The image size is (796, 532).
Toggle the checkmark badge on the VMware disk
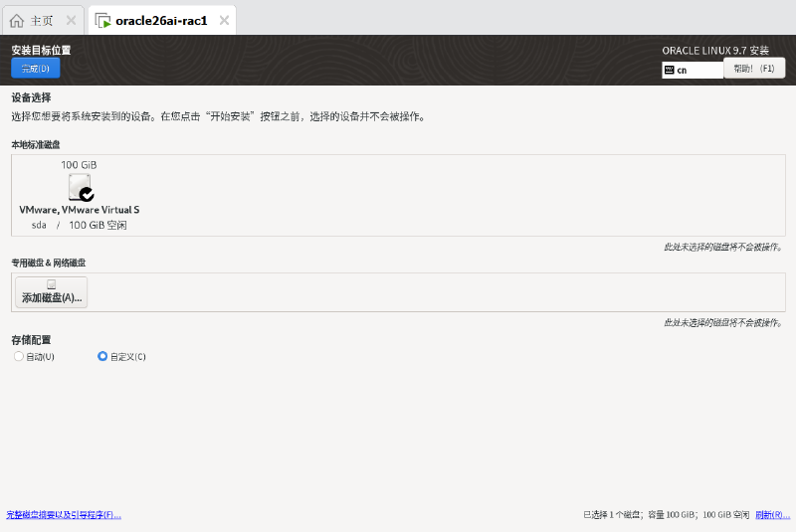click(x=87, y=194)
